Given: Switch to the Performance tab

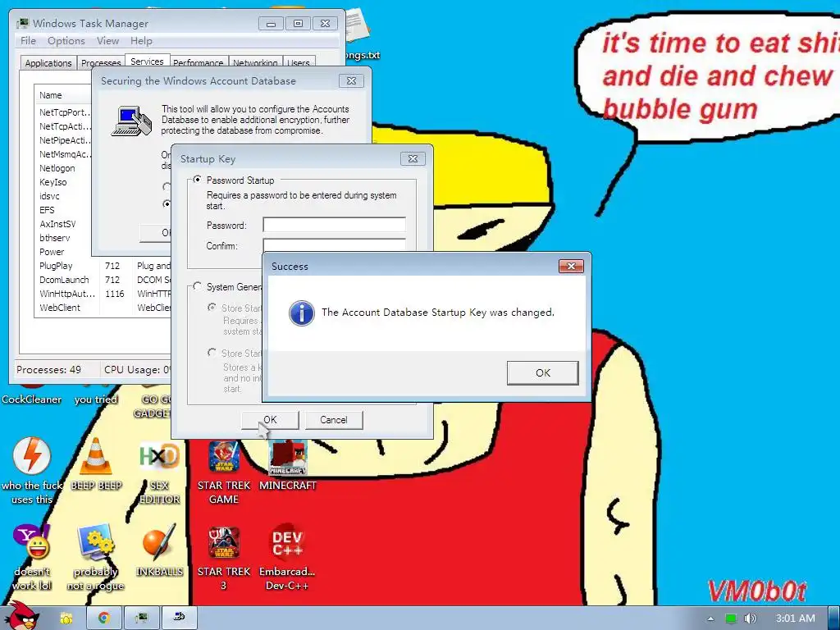Looking at the screenshot, I should click(x=199, y=63).
